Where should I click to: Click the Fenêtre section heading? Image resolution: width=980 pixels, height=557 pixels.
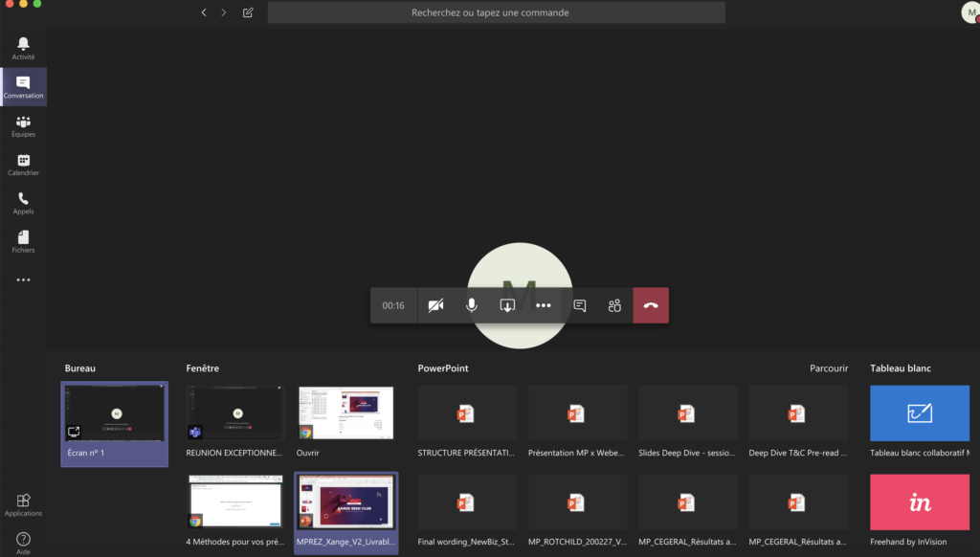tap(203, 368)
